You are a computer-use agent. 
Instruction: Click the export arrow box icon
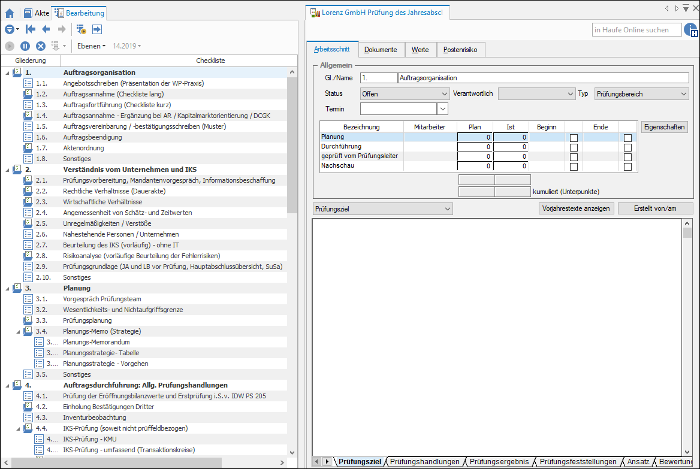click(97, 29)
